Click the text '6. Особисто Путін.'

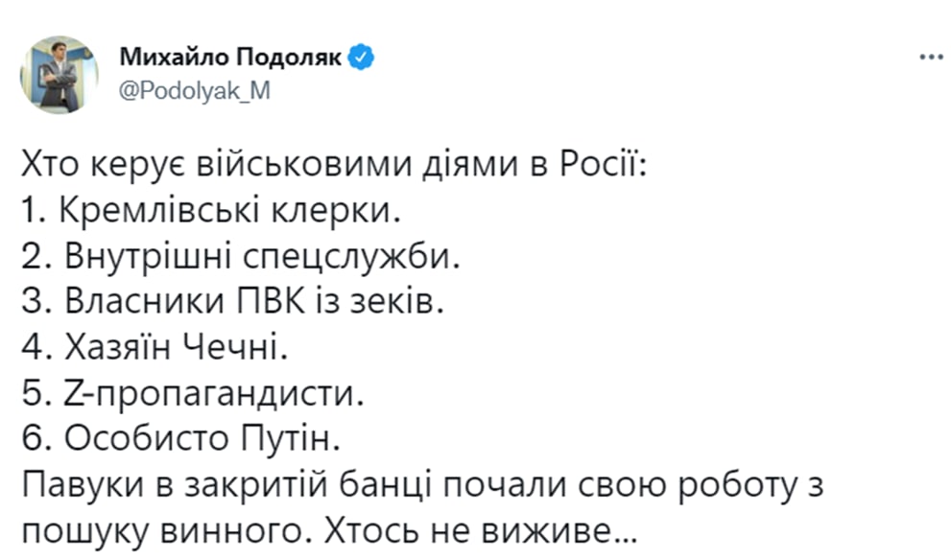tap(181, 438)
